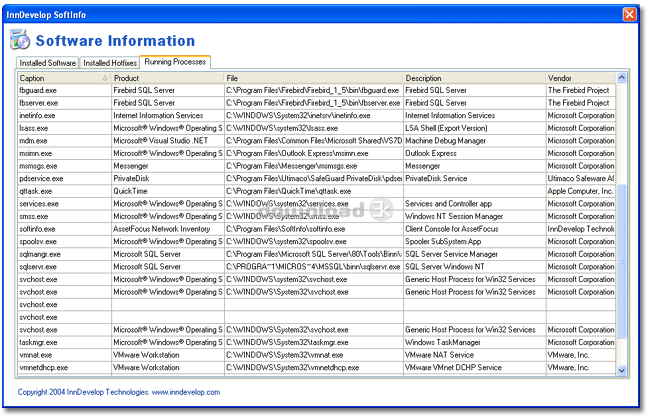Select the Running Processes tab
652x419 pixels.
(x=175, y=62)
